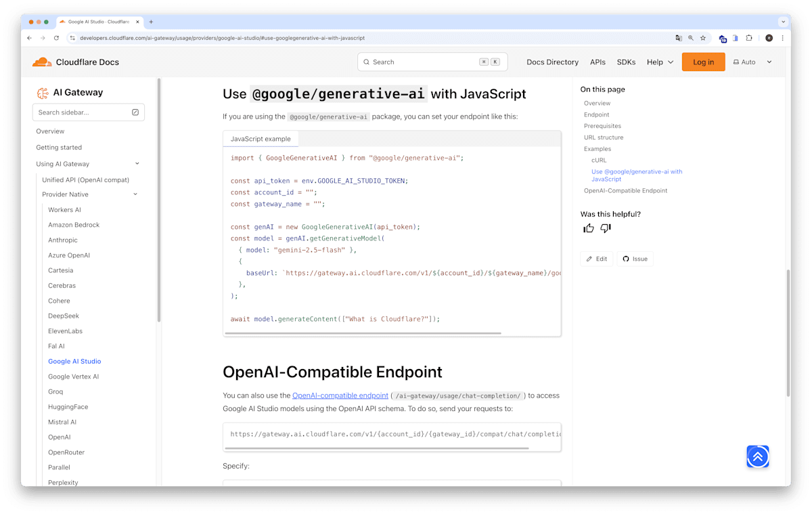Image resolution: width=812 pixels, height=514 pixels.
Task: Open Getting started in the sidebar
Action: 59,148
